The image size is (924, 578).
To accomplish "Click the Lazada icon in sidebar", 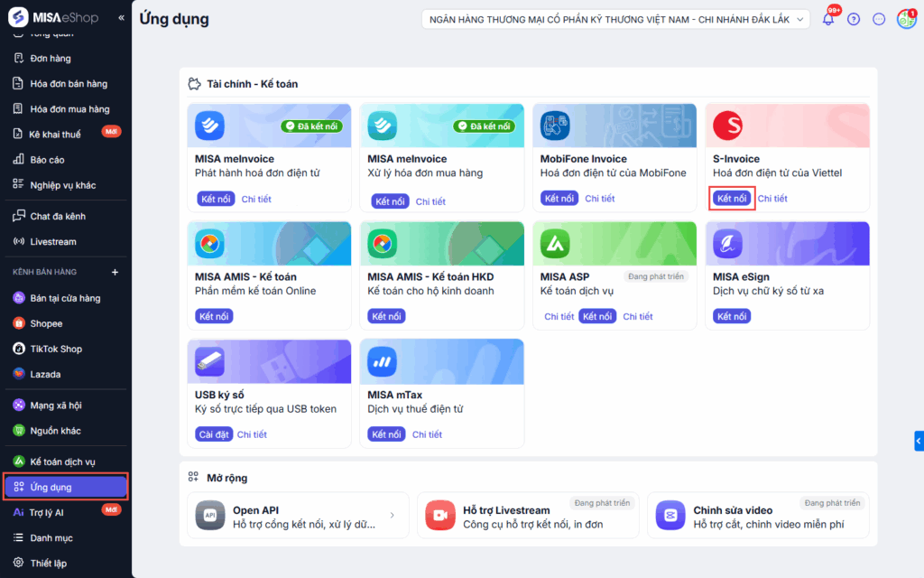I will 19,374.
